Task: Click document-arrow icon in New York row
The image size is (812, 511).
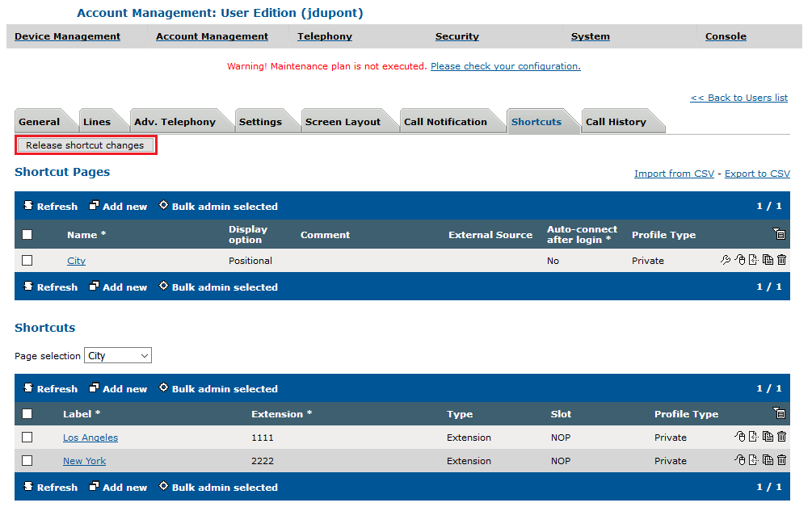Action: point(754,460)
